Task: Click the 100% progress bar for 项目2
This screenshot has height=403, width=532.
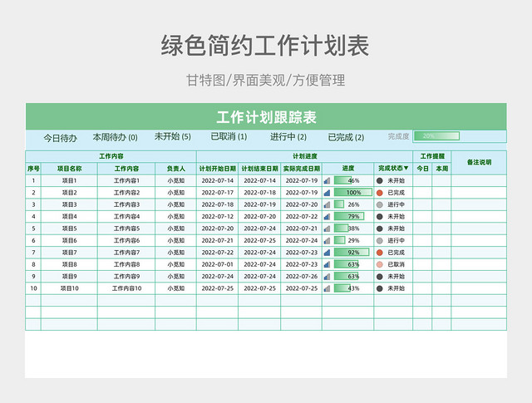Action: click(x=353, y=193)
